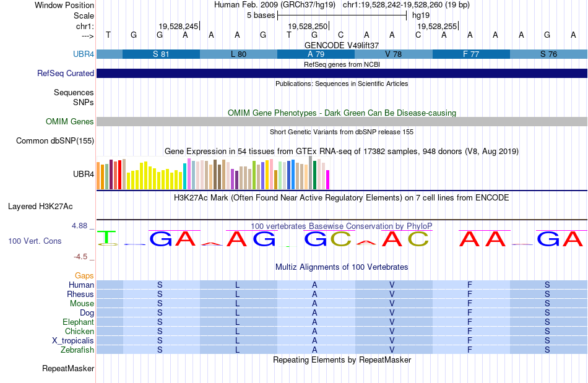Click the blue UBR4 GENCODE track label
Viewport: 588px width, 383px height.
pos(84,54)
